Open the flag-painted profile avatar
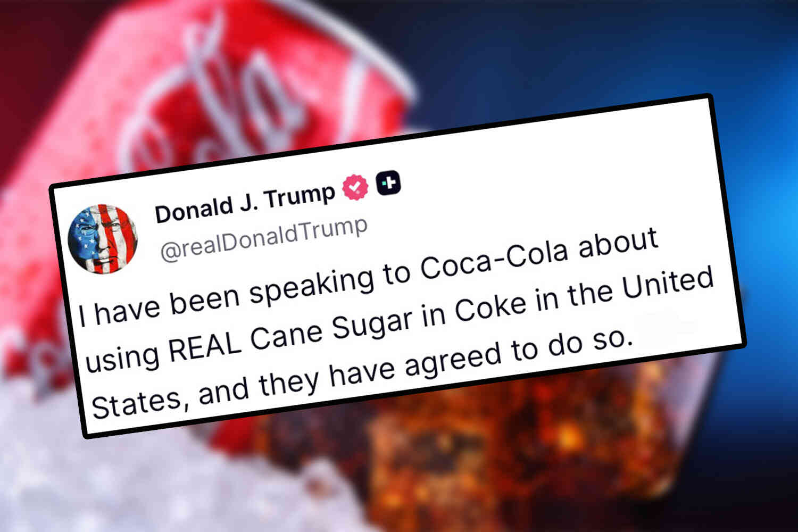 (x=103, y=239)
